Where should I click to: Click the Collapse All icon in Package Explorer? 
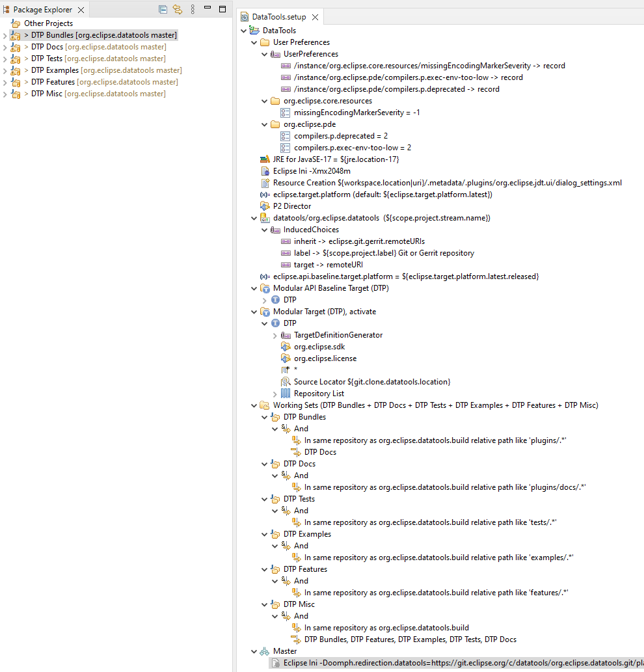[163, 9]
